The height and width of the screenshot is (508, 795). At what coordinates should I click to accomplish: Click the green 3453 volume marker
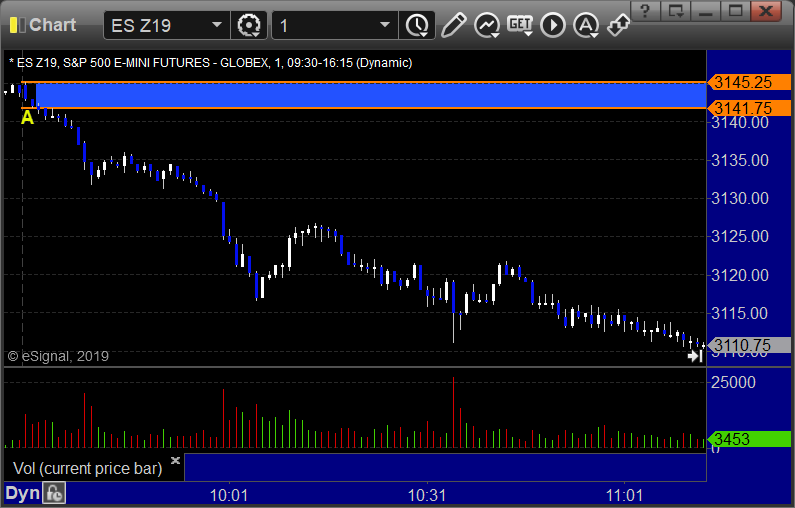pos(749,439)
